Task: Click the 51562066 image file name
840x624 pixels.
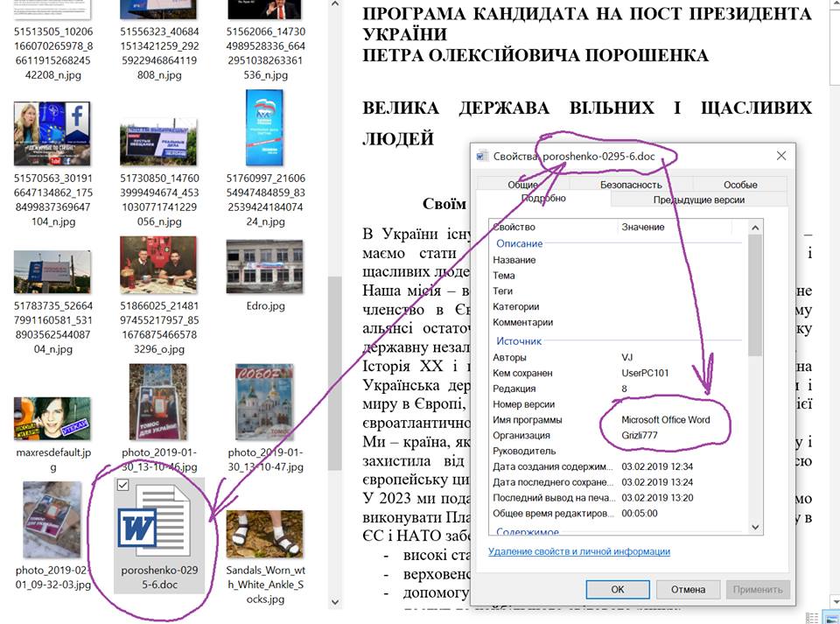Action: [266, 53]
